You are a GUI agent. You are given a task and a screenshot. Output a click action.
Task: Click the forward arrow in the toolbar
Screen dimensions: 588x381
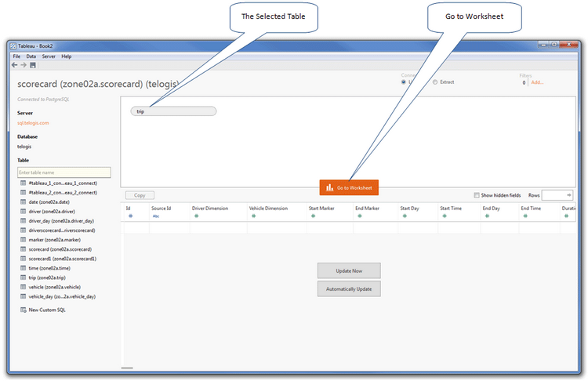pyautogui.click(x=24, y=65)
